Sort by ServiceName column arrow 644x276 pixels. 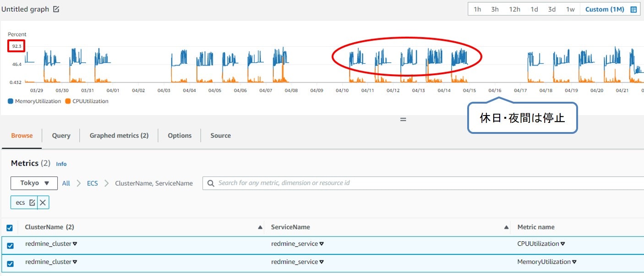click(507, 227)
